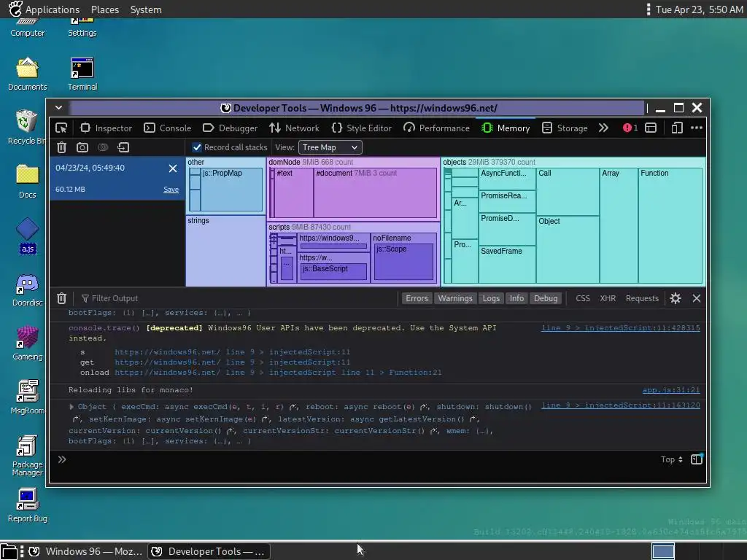
Task: Open the Storage tab
Action: click(565, 128)
